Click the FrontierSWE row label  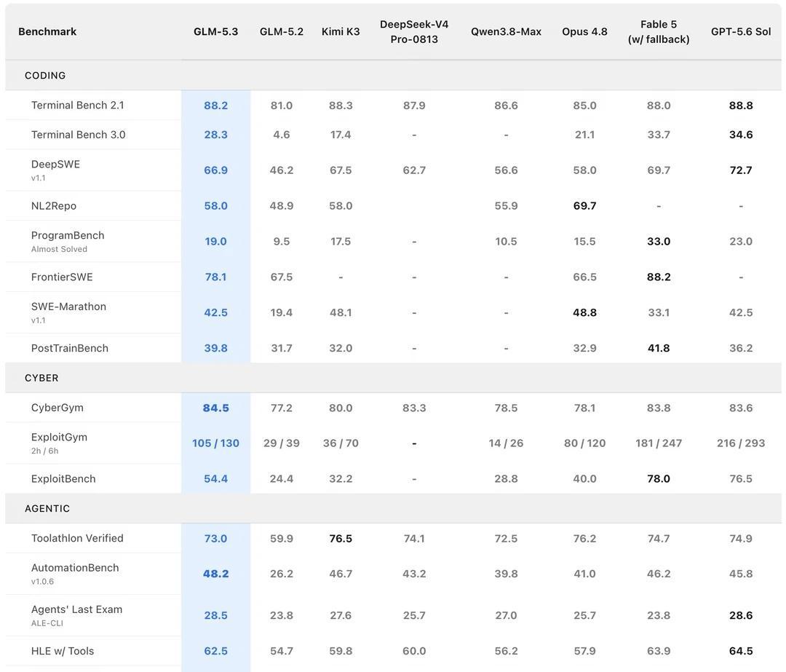tap(62, 277)
